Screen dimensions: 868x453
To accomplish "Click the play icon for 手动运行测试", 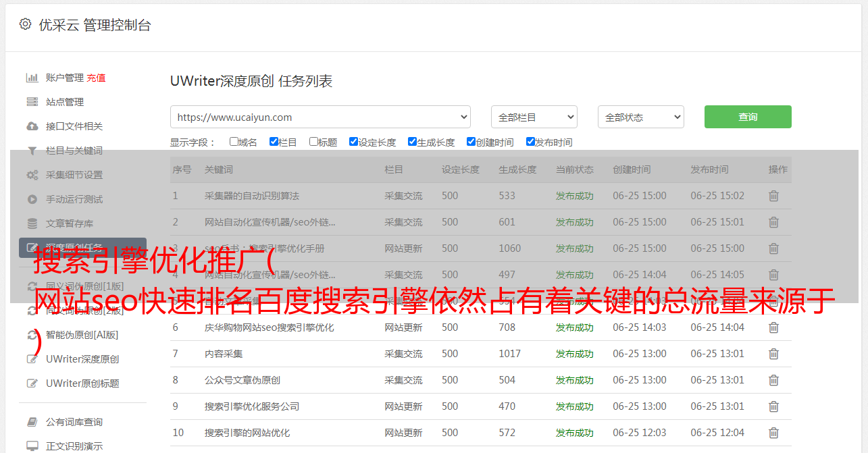I will (32, 199).
